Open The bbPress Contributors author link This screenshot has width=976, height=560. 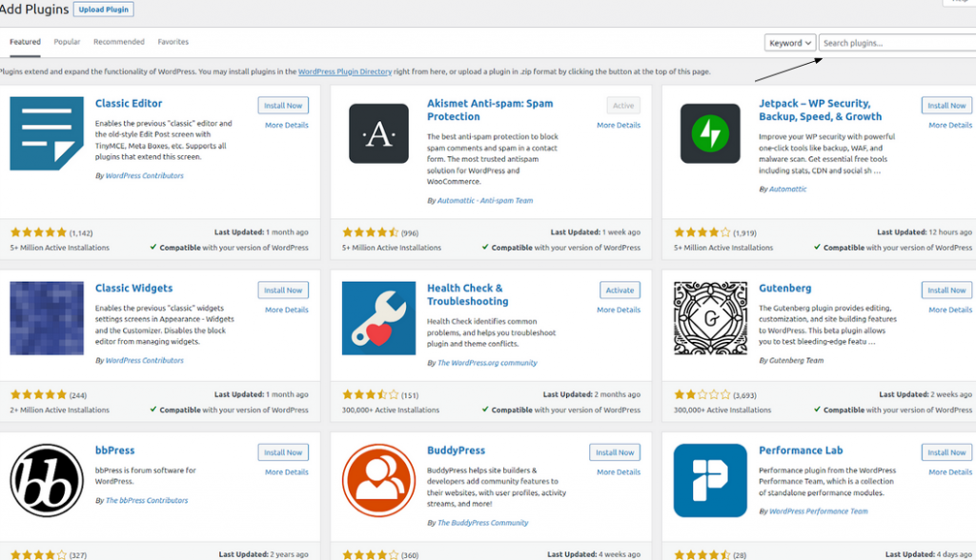tap(146, 501)
